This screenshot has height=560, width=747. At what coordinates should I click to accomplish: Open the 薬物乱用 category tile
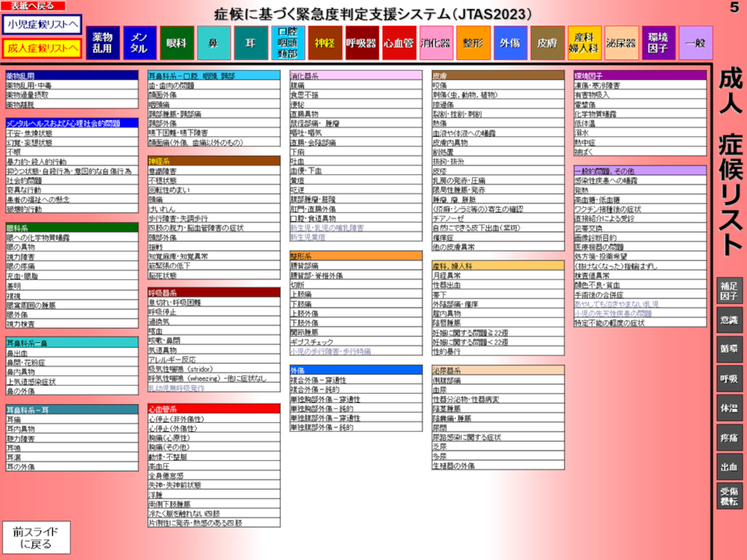[x=103, y=43]
